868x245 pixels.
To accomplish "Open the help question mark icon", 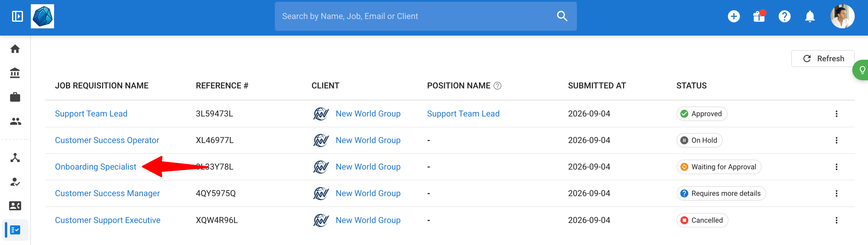I will tap(784, 16).
